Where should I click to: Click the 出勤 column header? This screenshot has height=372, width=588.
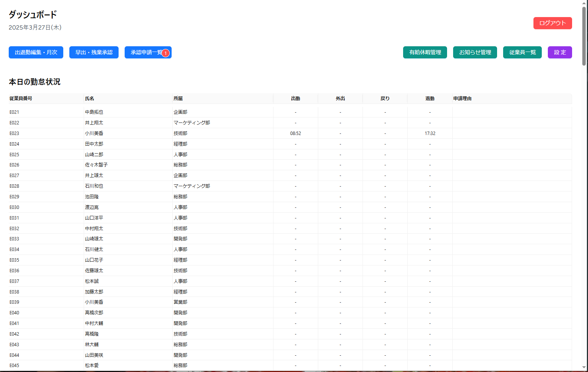point(296,99)
